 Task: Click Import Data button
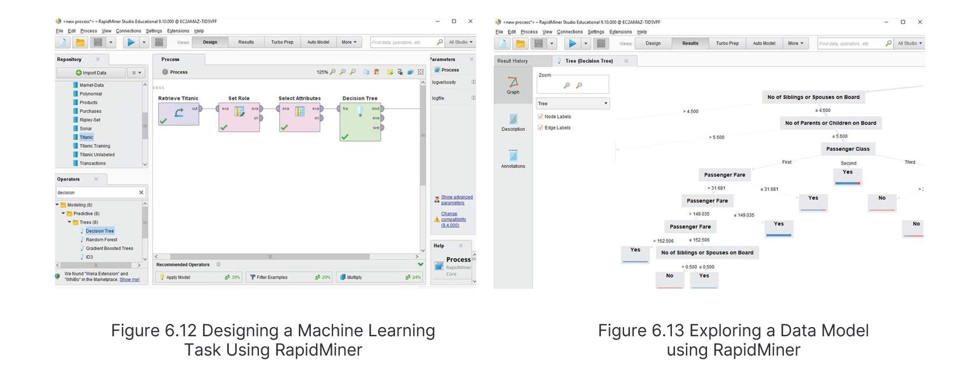(x=91, y=73)
